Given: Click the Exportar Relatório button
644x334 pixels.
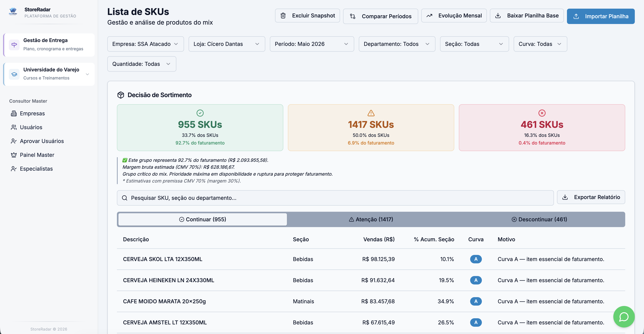Looking at the screenshot, I should point(591,197).
